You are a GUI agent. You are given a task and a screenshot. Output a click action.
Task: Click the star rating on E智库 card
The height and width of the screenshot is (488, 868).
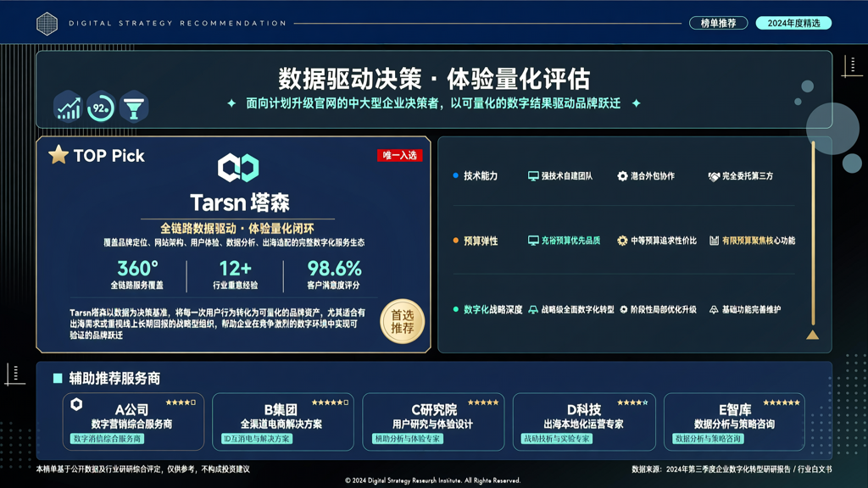click(x=781, y=402)
